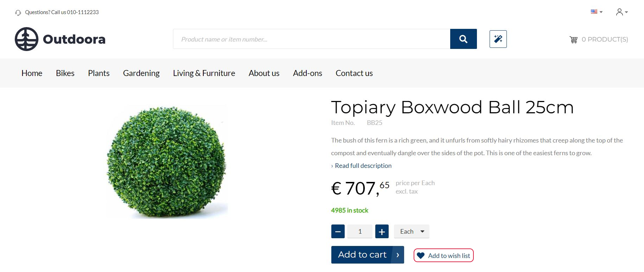Click the product search input field
The width and height of the screenshot is (644, 272).
(312, 39)
